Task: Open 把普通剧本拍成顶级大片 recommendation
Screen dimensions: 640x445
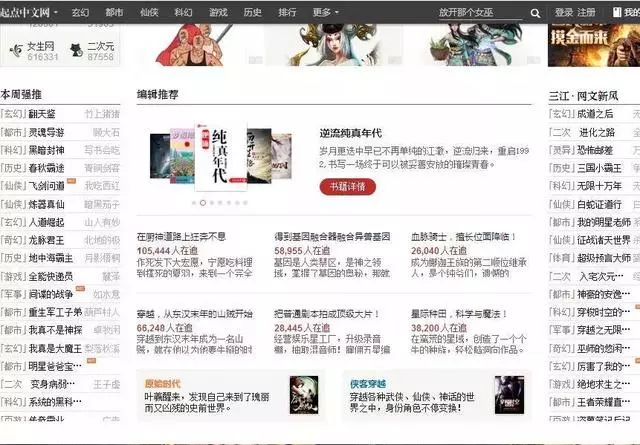Action: (327, 314)
